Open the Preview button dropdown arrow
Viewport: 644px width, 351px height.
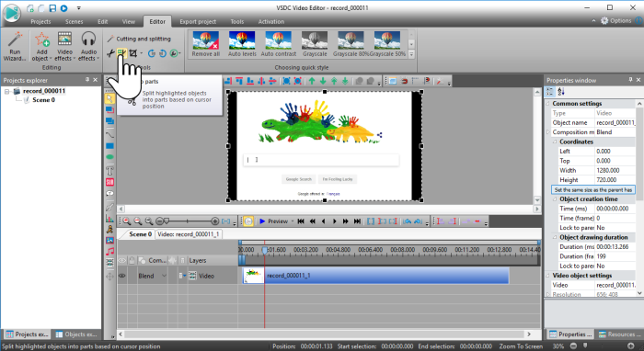[x=293, y=221]
